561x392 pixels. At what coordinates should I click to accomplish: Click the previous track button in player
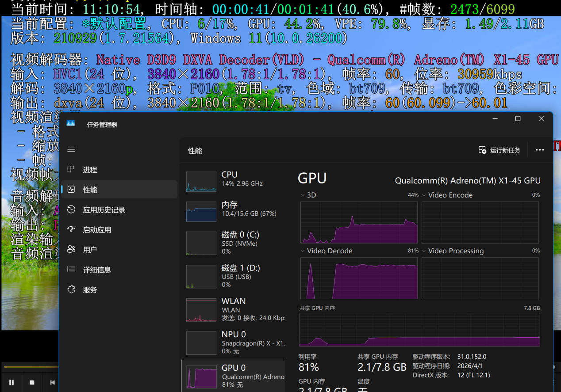[x=52, y=382]
